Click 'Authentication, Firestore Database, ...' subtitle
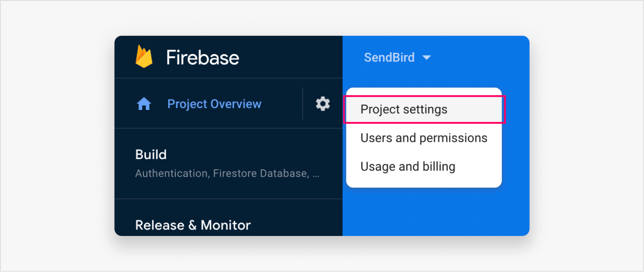 [x=227, y=174]
